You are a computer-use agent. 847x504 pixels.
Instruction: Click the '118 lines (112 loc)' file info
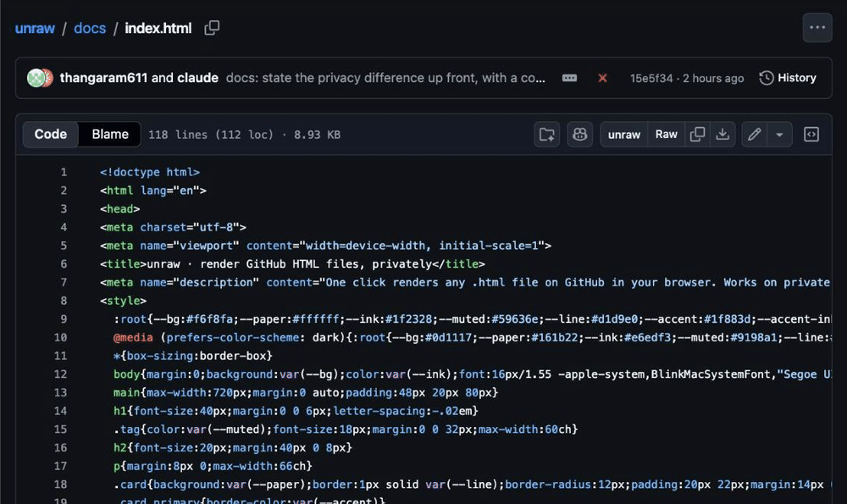click(211, 135)
